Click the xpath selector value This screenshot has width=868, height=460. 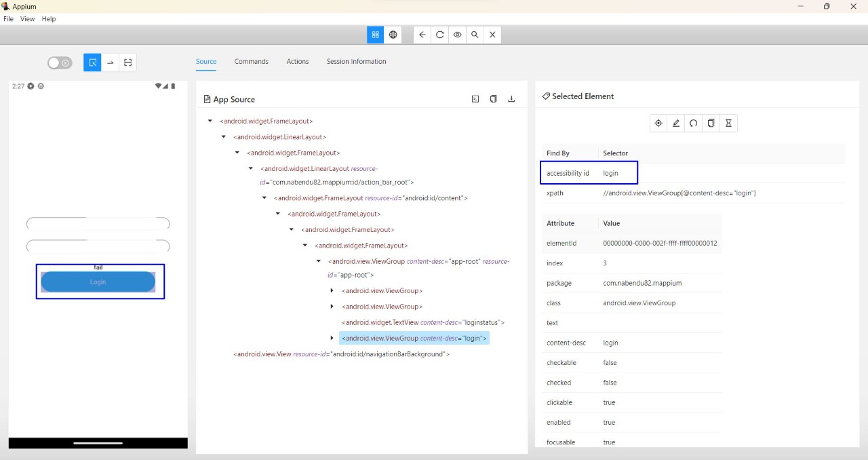[x=679, y=193]
